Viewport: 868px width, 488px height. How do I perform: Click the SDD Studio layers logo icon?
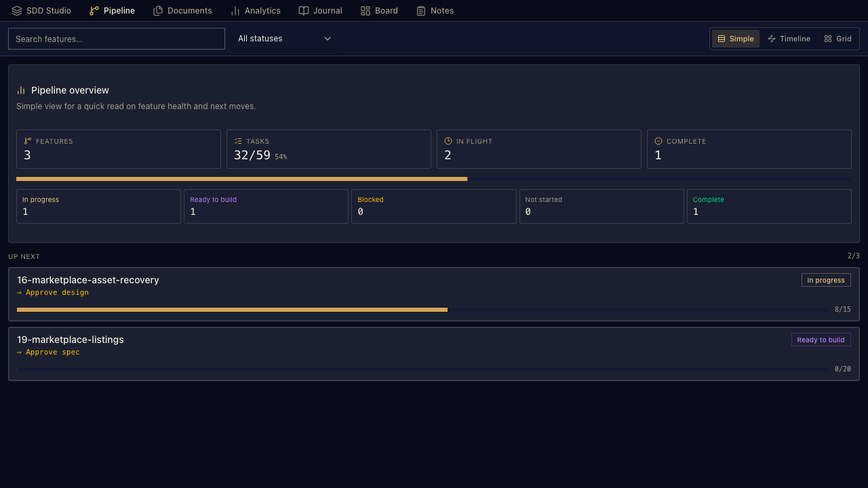pyautogui.click(x=17, y=11)
